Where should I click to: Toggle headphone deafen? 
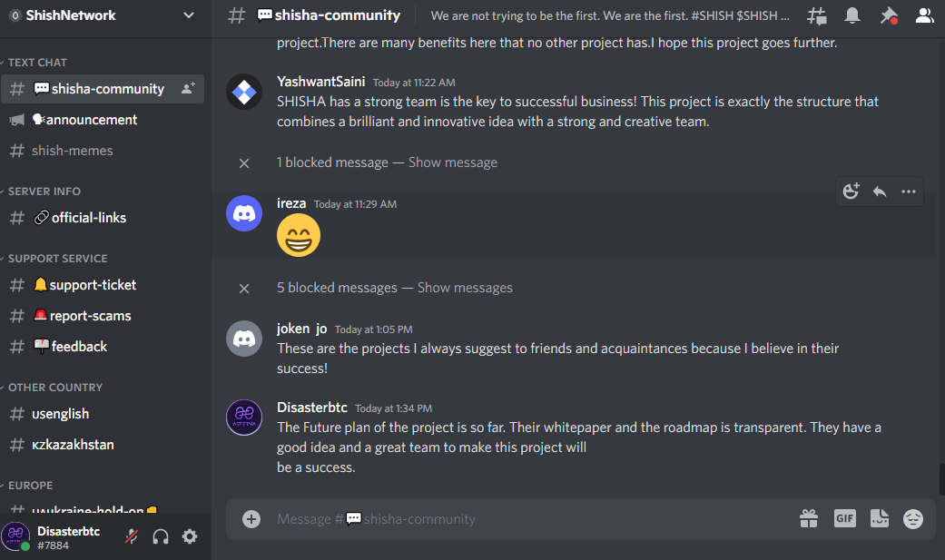(x=161, y=535)
